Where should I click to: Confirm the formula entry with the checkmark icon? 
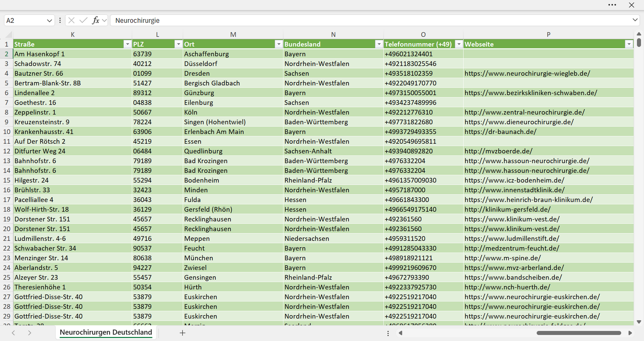83,20
